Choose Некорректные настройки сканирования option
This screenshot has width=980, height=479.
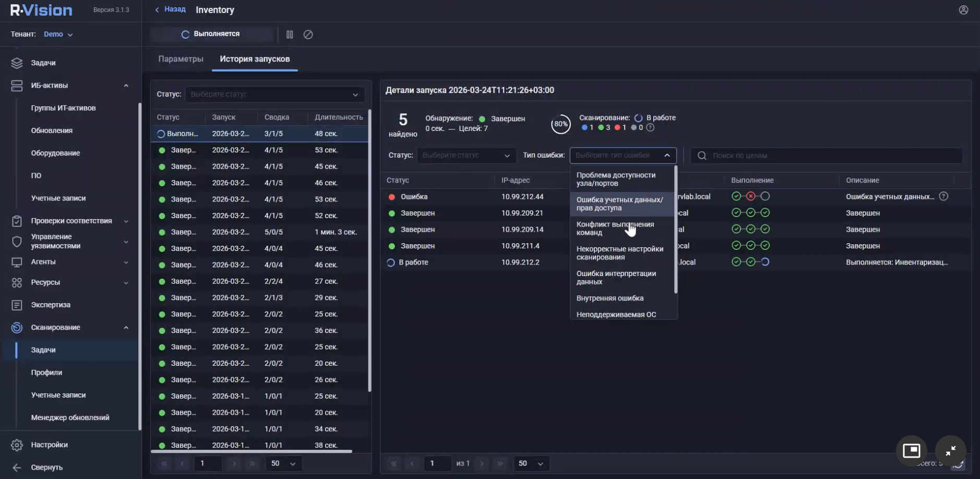619,253
